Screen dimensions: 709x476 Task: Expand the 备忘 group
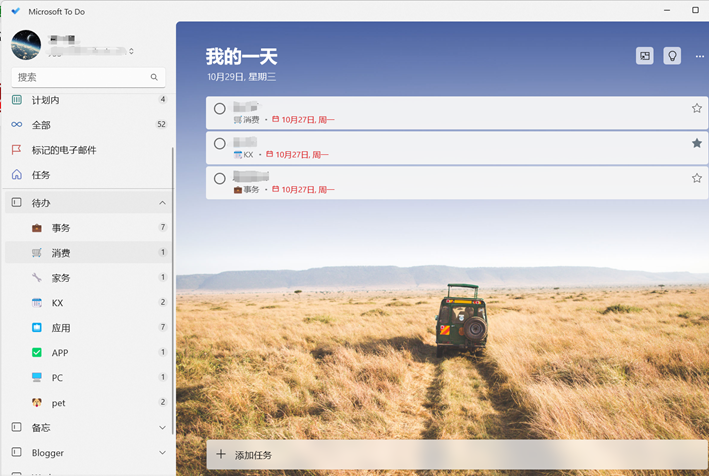(x=162, y=428)
